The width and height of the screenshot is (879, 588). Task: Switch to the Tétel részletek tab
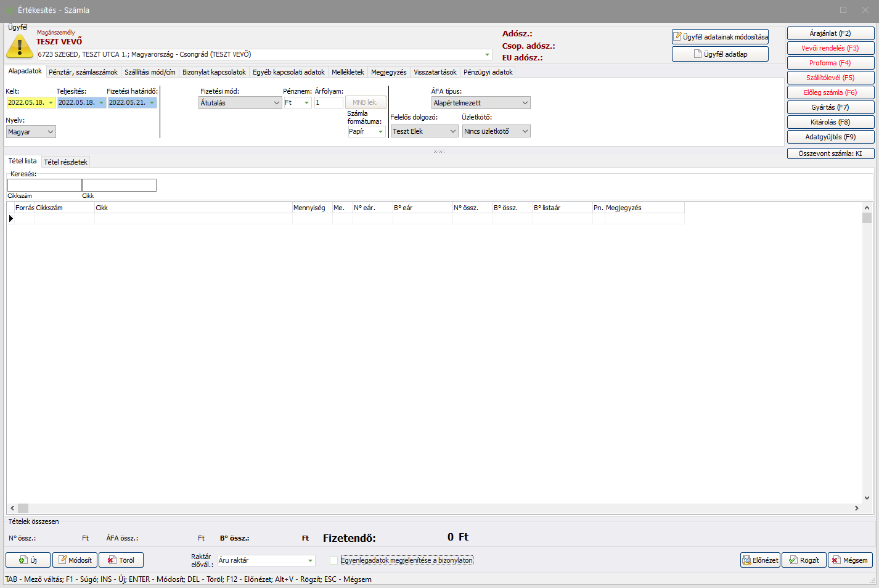pyautogui.click(x=65, y=162)
